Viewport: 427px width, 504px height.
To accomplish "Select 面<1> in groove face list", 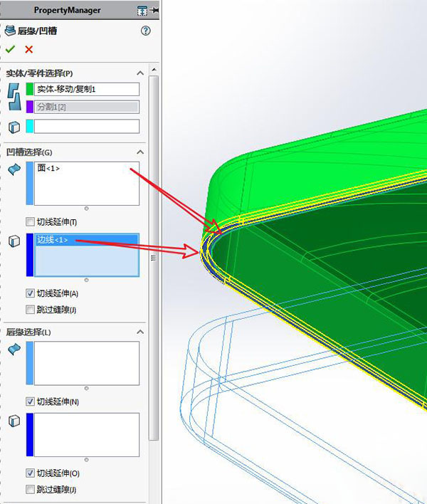I will pos(48,168).
